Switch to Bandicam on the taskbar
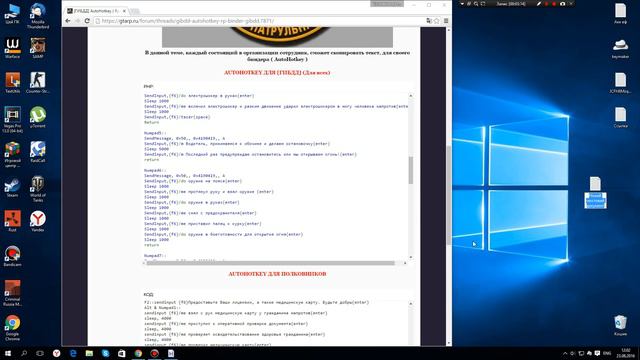Viewport: 640px width, 360px height. [154, 353]
